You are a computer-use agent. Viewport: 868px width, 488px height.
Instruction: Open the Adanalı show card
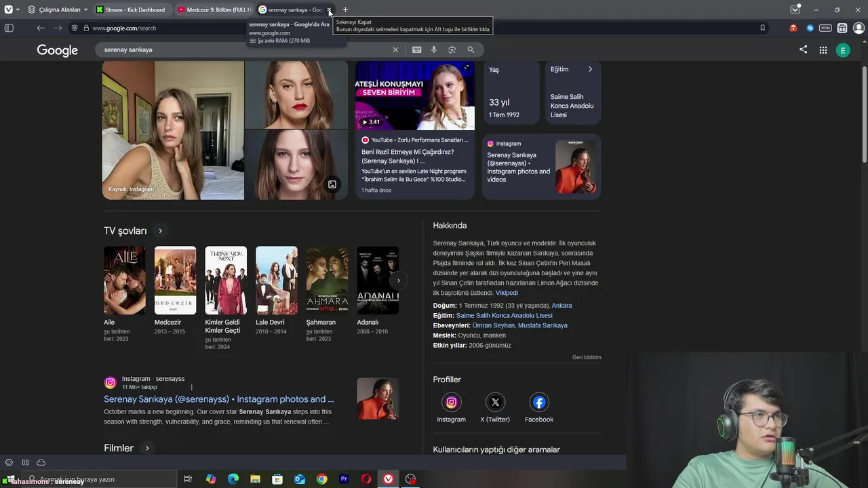point(378,290)
